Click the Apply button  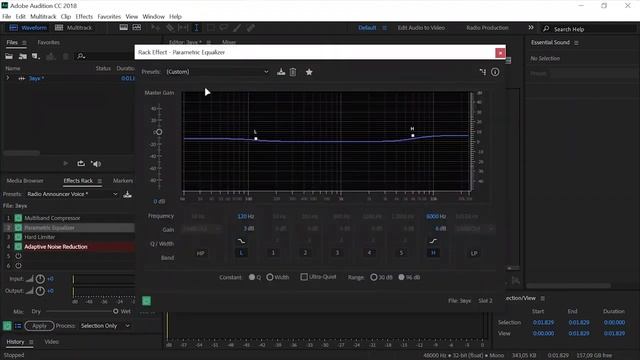[39, 326]
